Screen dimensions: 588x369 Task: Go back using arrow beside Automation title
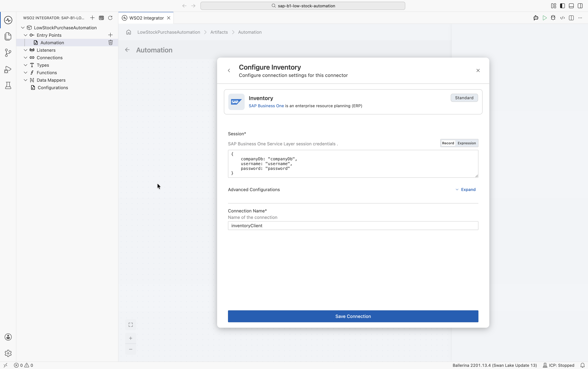click(x=127, y=50)
